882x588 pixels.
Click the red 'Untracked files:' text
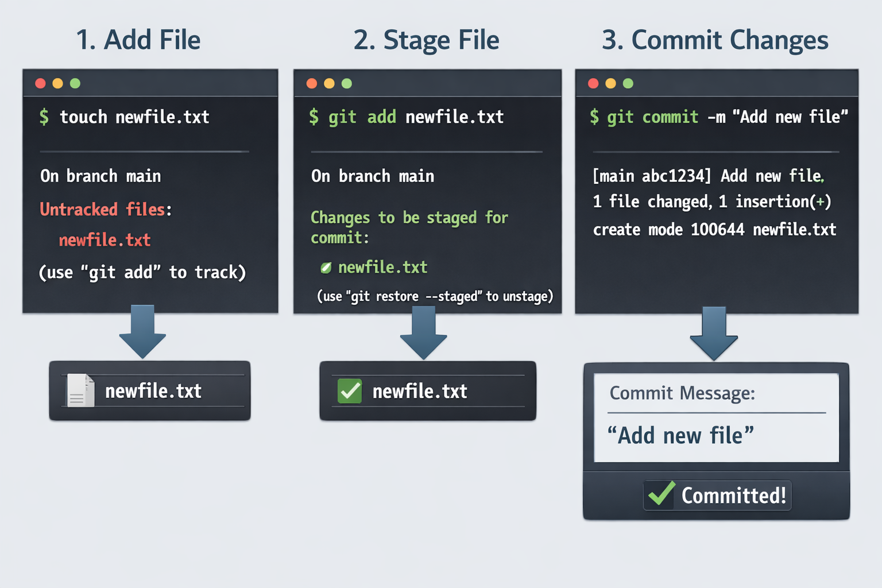[106, 209]
